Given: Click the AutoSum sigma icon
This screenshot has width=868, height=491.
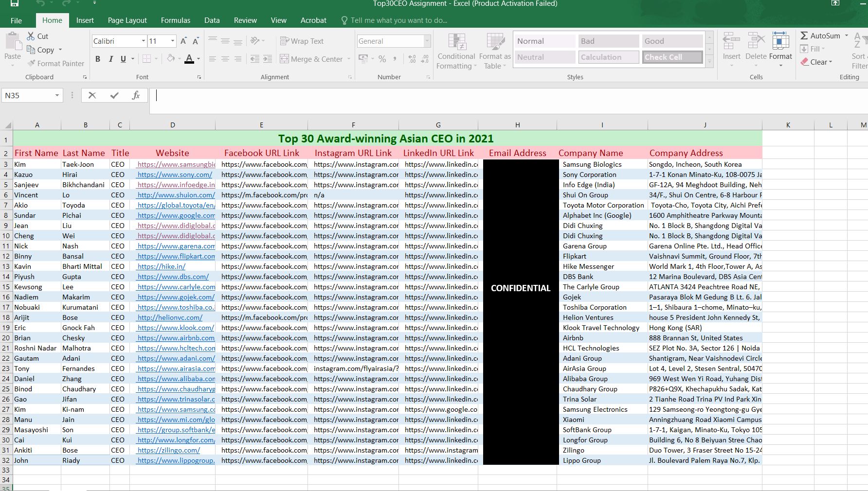Looking at the screenshot, I should point(804,36).
